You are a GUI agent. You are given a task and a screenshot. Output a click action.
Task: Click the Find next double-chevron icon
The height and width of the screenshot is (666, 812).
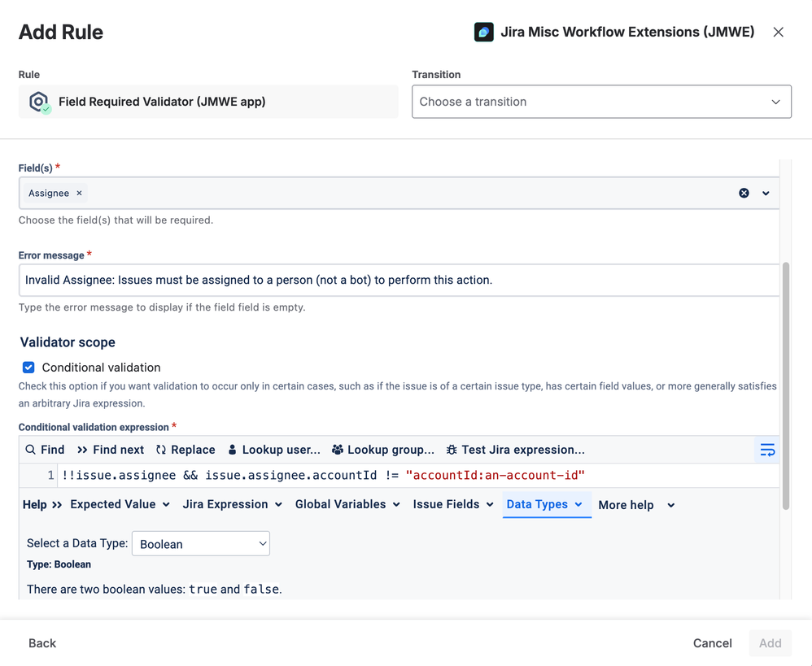pos(82,450)
